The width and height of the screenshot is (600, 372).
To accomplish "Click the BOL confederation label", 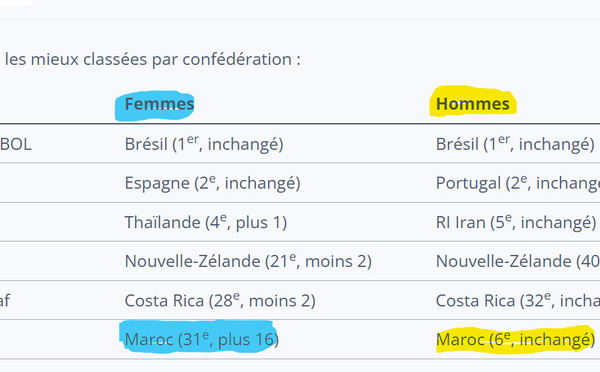I will click(16, 144).
